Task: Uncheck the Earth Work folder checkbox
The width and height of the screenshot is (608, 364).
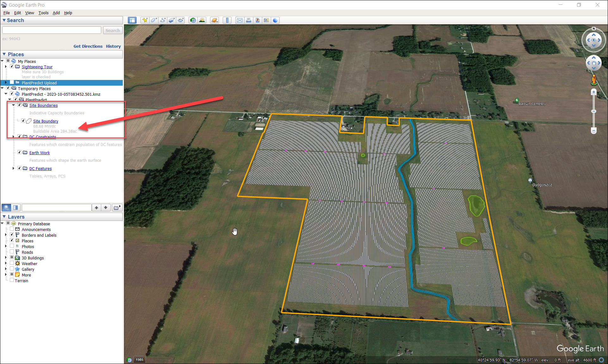Action: (19, 152)
